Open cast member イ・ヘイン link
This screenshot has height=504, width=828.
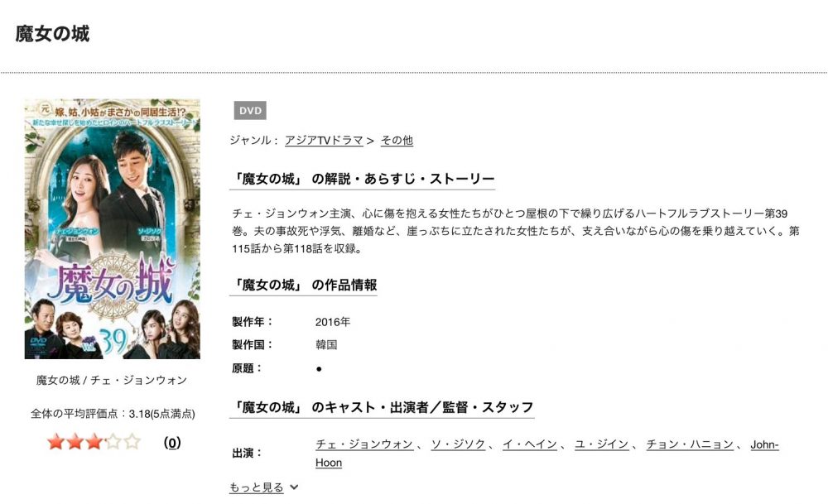[530, 444]
